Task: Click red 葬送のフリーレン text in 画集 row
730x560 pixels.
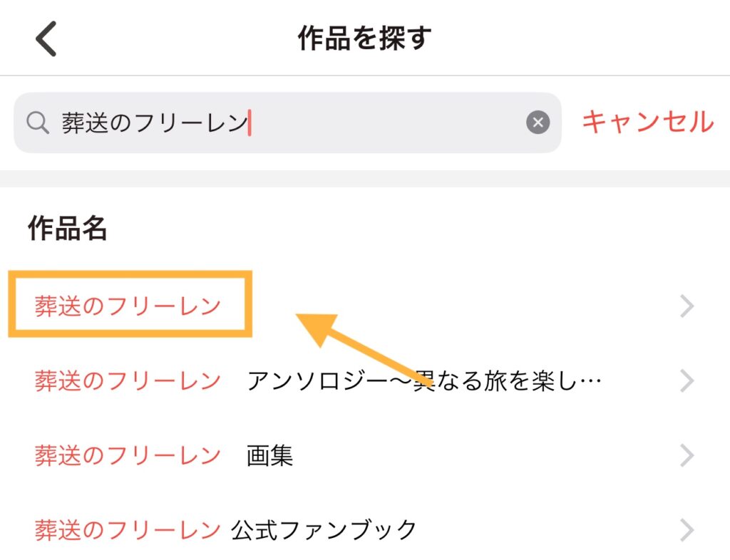Action: [x=128, y=455]
